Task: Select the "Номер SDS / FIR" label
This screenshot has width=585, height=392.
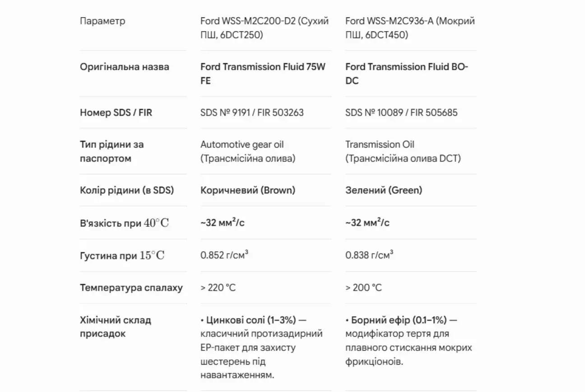Action: 116,113
